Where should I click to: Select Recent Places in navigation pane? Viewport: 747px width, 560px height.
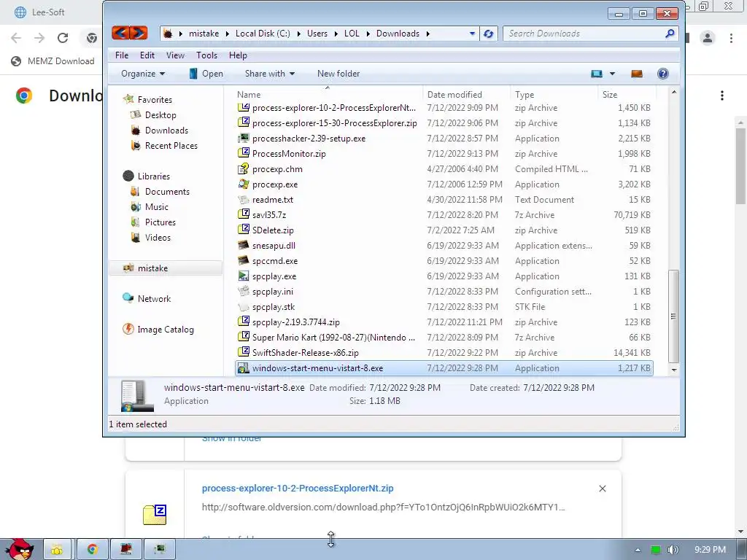tap(171, 146)
